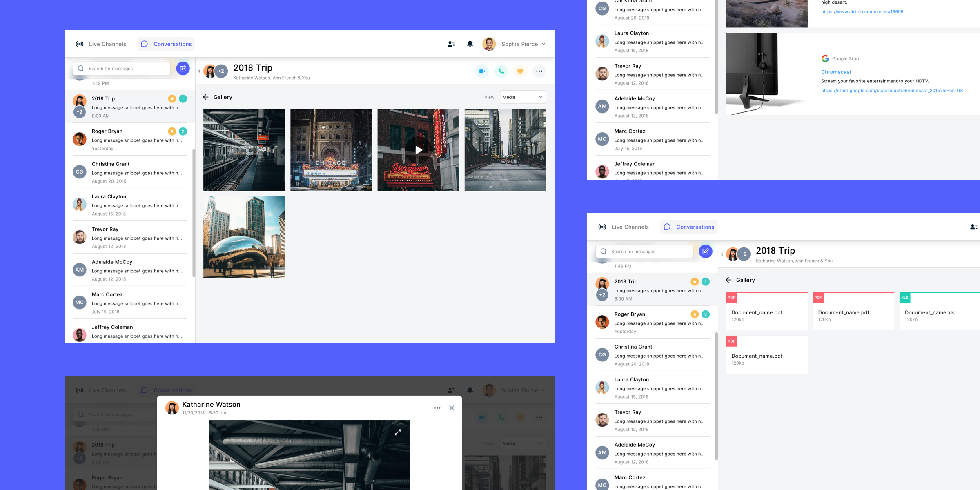Open contacts icon in bottom-right window

(x=974, y=227)
